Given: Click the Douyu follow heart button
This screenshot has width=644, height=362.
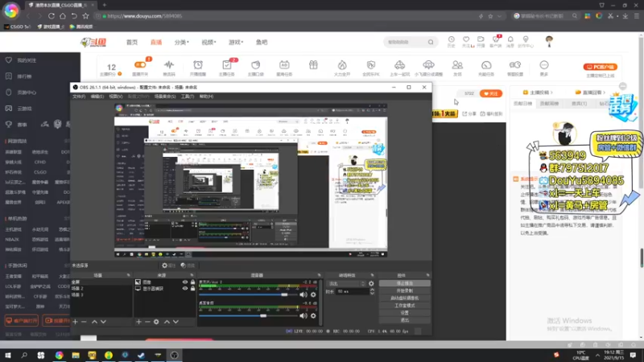Looking at the screenshot, I should click(491, 93).
